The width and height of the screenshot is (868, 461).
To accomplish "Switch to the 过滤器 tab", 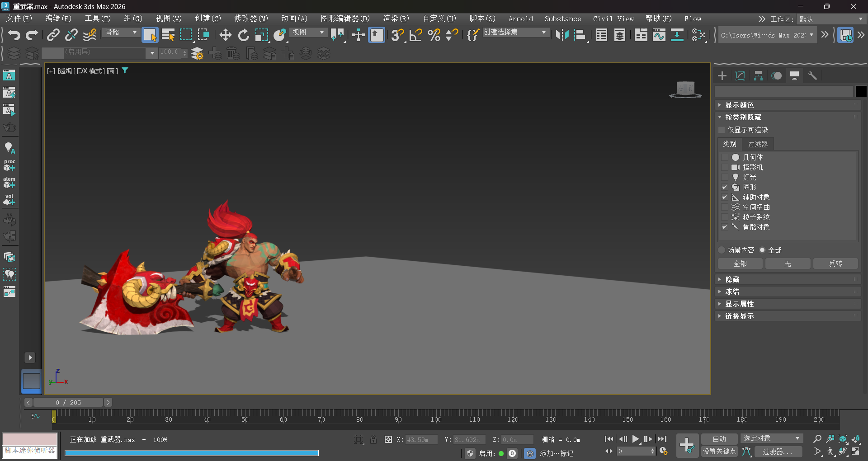I will coord(758,144).
